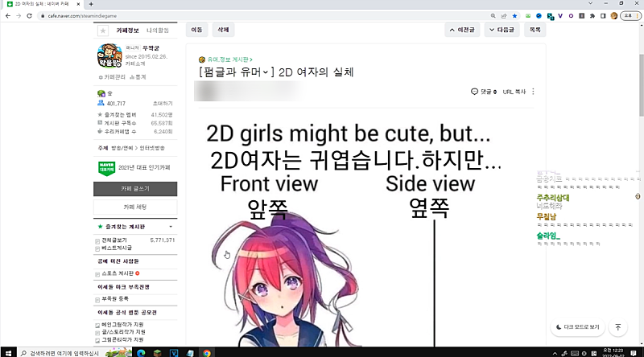Viewport: 644px width, 357px height.
Task: Switch to the 카페정보 tab
Action: coord(127,31)
